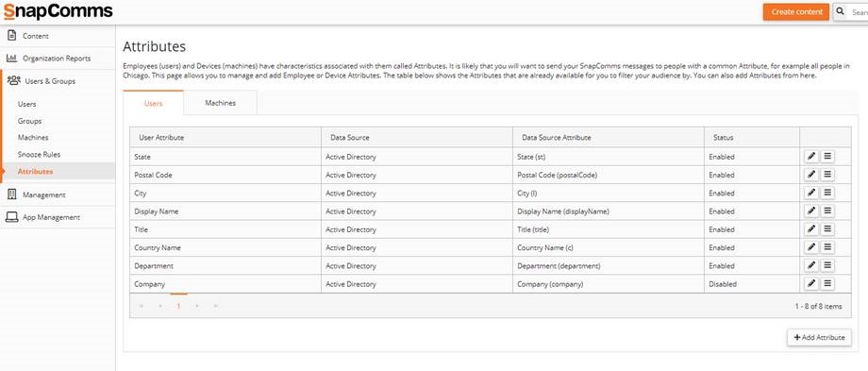Open menu icon for Title row

tap(827, 229)
